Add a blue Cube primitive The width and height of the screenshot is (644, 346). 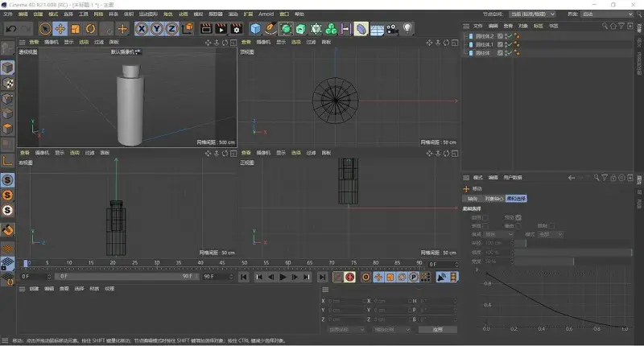click(x=255, y=29)
